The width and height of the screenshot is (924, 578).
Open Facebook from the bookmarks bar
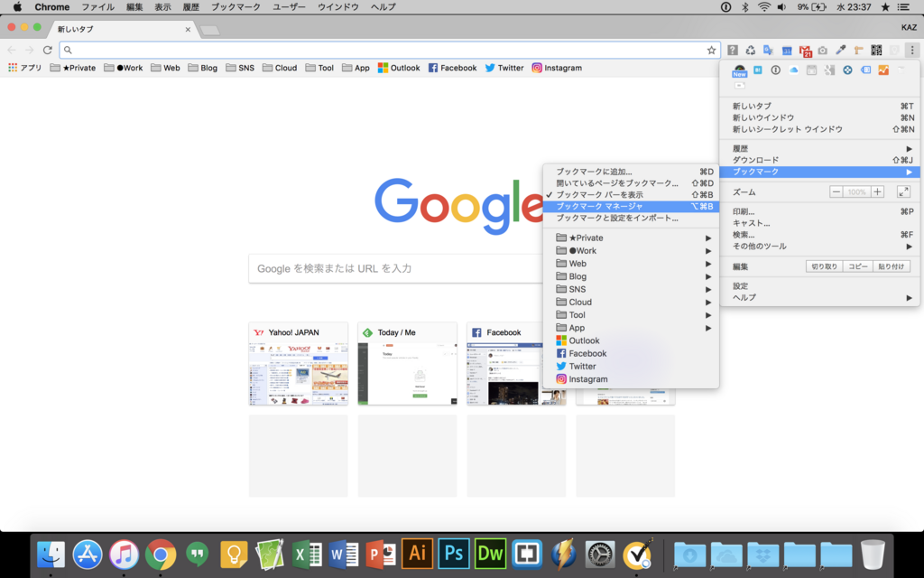(453, 68)
